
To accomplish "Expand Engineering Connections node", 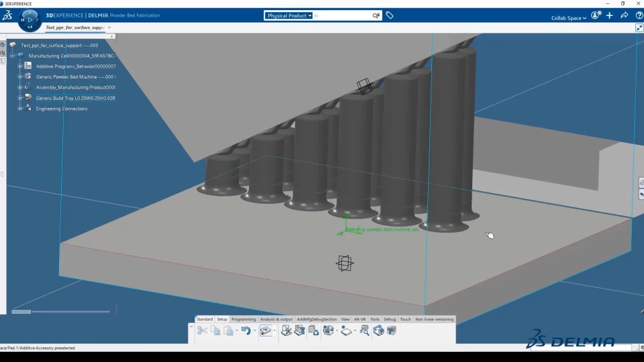I will click(19, 109).
